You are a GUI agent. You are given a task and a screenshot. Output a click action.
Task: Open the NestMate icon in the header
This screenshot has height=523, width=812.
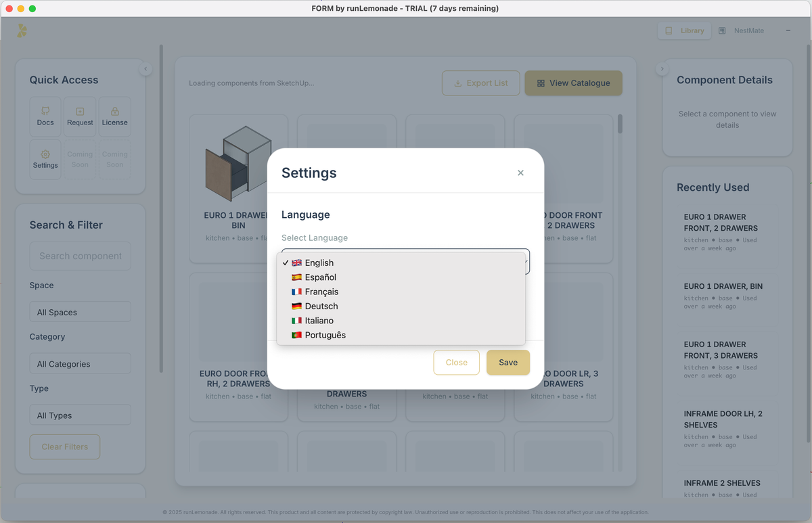[x=721, y=30]
